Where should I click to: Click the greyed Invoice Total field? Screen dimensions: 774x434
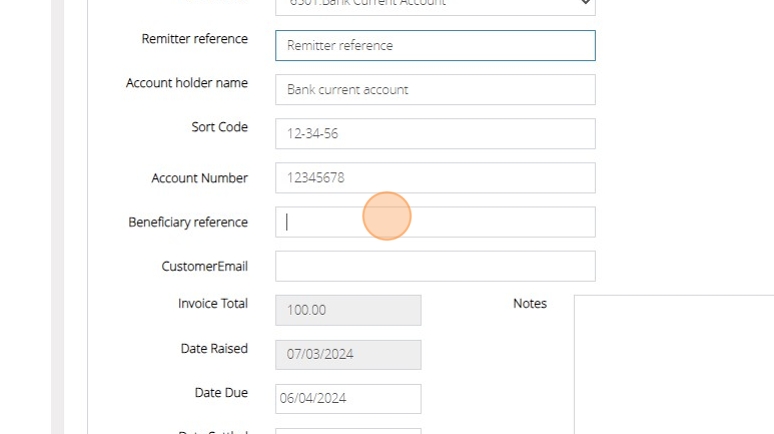(x=348, y=310)
